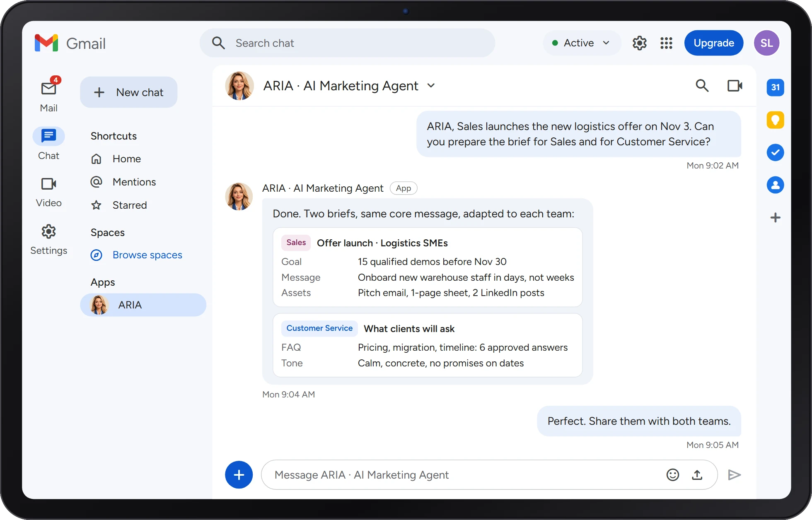
Task: Open Google Calendar side panel
Action: pos(775,87)
